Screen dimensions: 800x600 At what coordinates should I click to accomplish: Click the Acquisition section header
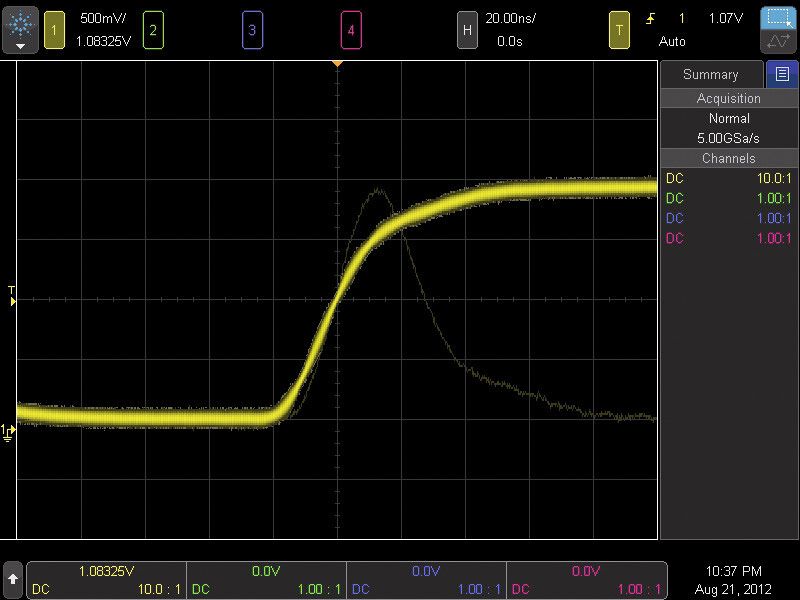click(728, 98)
